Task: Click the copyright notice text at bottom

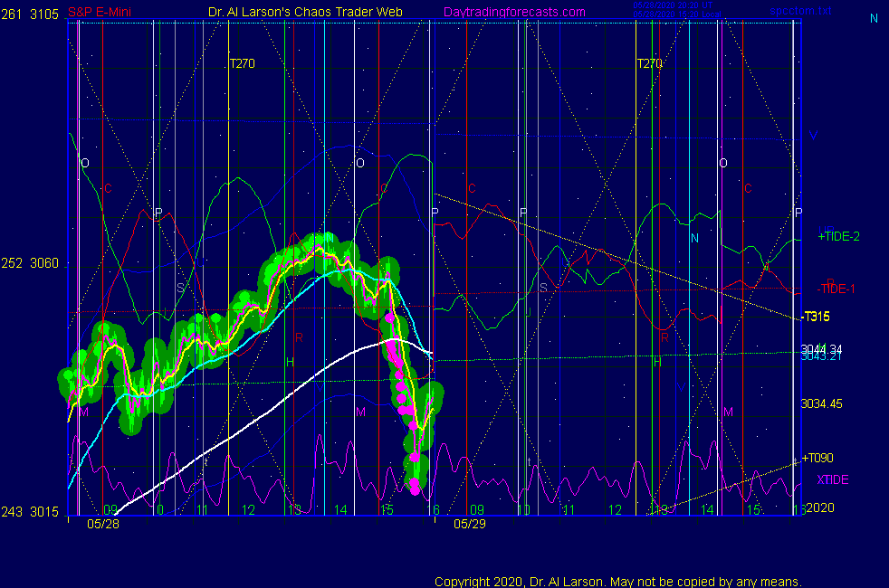Action: click(617, 581)
